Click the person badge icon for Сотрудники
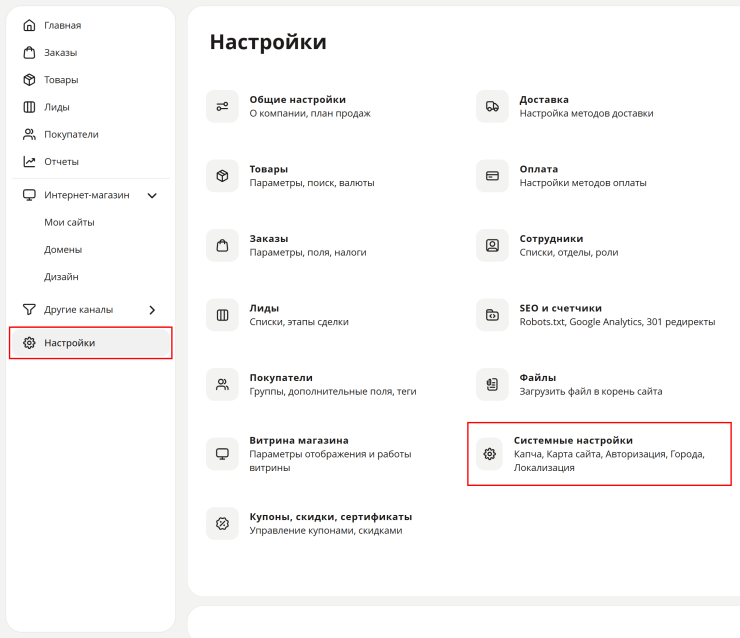The height and width of the screenshot is (638, 740). click(x=492, y=245)
